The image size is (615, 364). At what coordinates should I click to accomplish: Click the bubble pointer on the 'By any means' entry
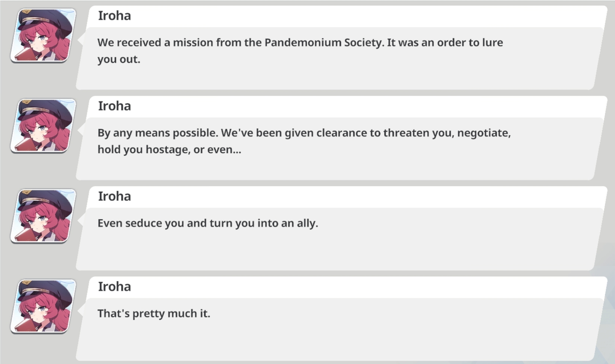tap(81, 130)
